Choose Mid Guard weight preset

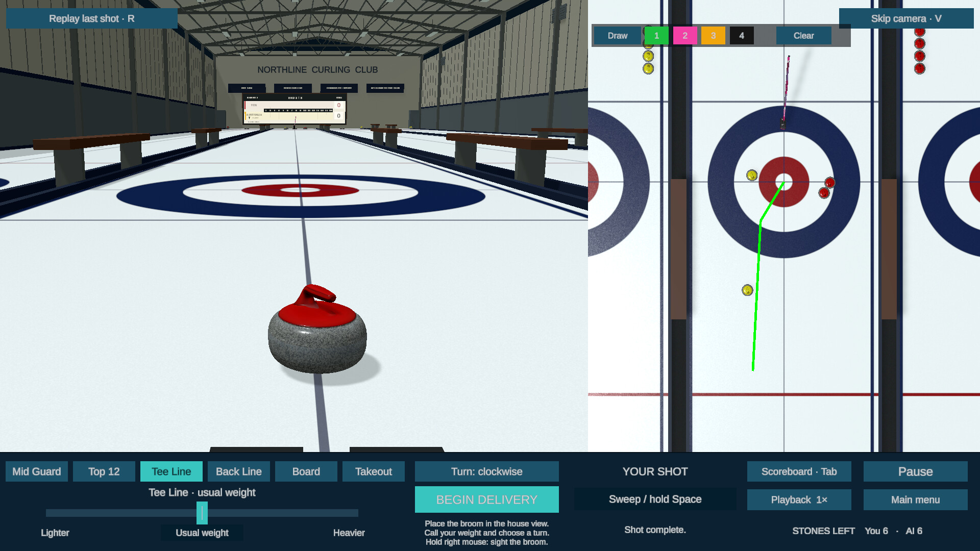tap(37, 471)
